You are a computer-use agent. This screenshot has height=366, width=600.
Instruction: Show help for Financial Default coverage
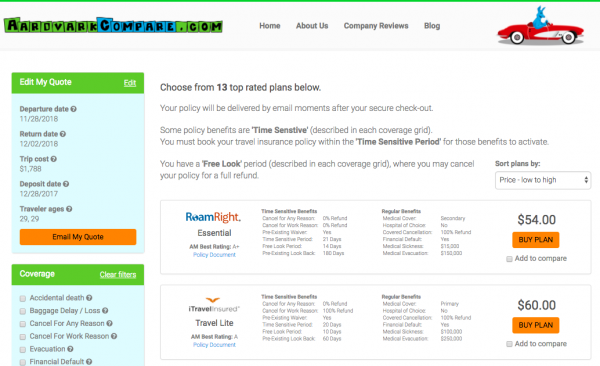pyautogui.click(x=89, y=362)
